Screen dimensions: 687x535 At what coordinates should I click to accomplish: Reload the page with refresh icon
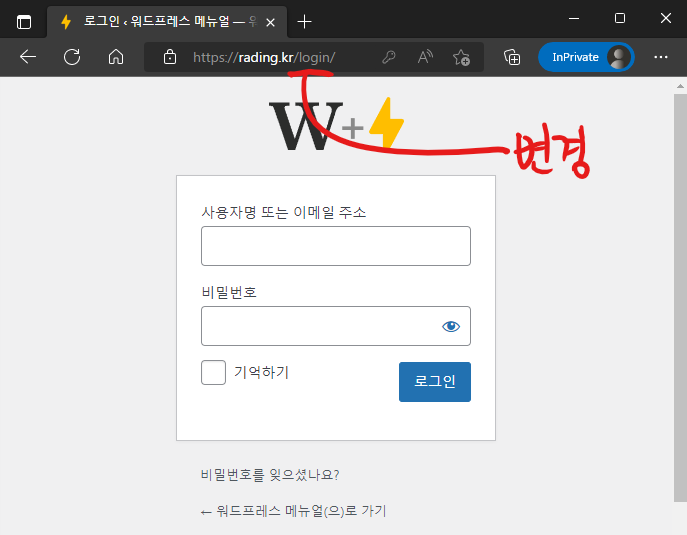pyautogui.click(x=72, y=57)
